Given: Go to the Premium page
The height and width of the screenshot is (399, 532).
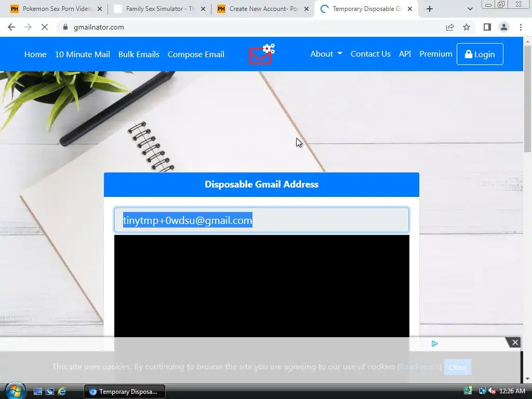Looking at the screenshot, I should click(x=436, y=54).
